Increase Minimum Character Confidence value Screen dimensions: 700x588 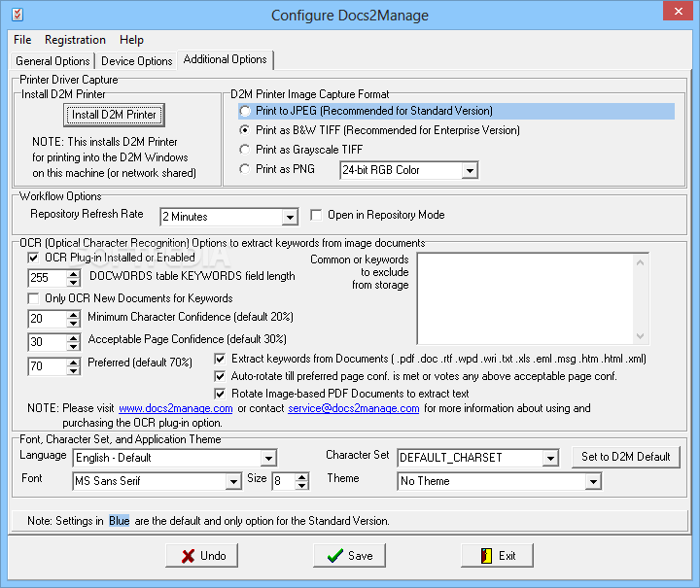point(73,314)
